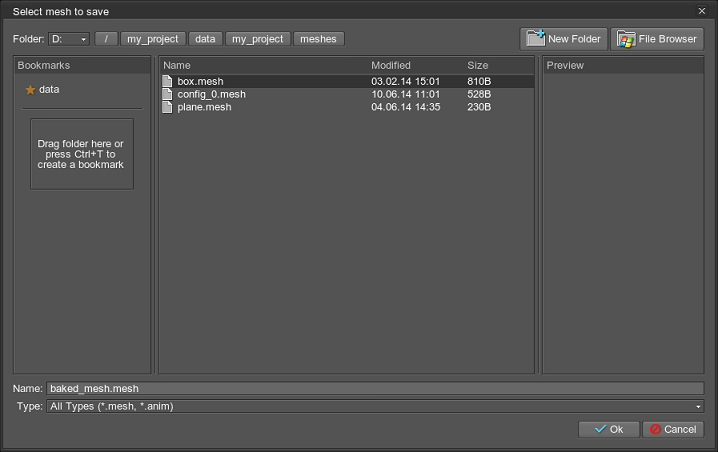Click the File Browser icon
Viewport: 718px width, 452px height.
tap(626, 39)
